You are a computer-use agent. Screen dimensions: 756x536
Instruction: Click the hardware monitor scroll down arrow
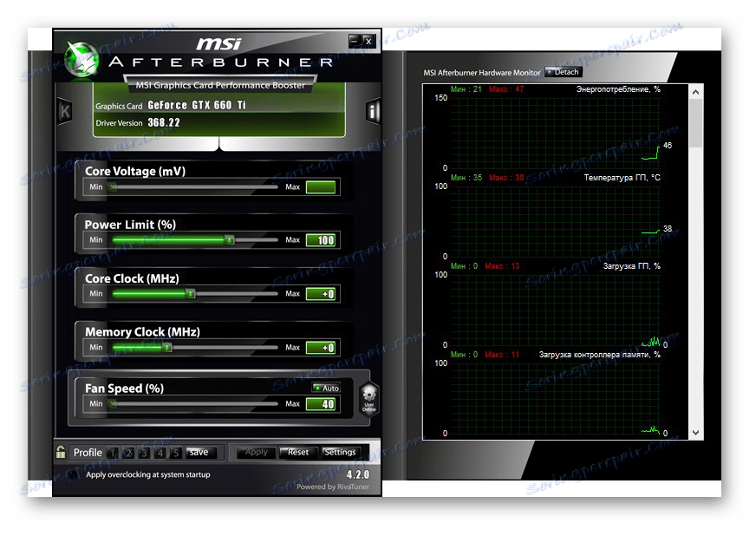click(695, 433)
